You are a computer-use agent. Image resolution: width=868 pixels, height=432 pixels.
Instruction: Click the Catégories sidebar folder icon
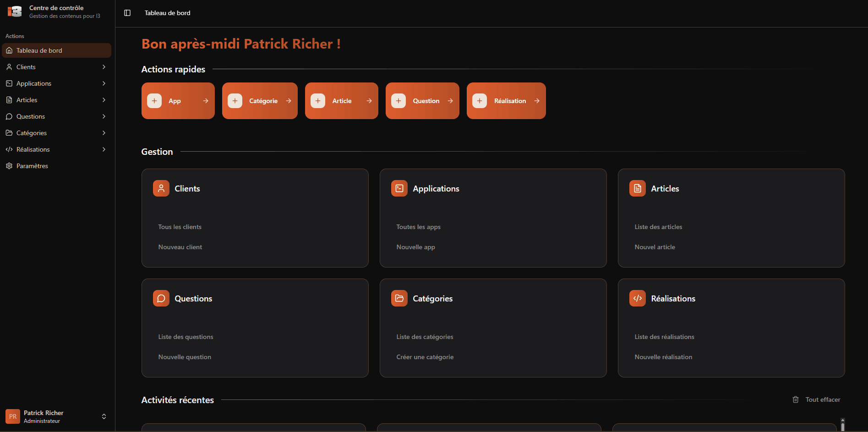coord(9,133)
